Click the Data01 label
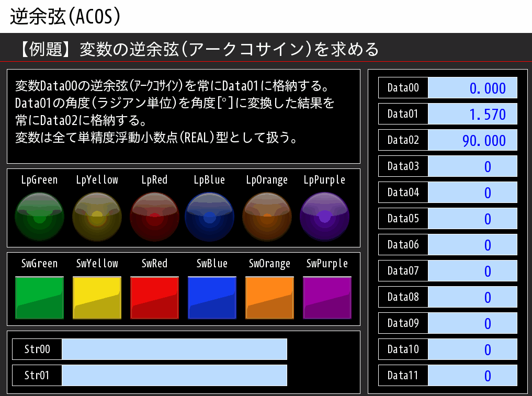Viewport: 532px width, 396px height. [x=403, y=114]
